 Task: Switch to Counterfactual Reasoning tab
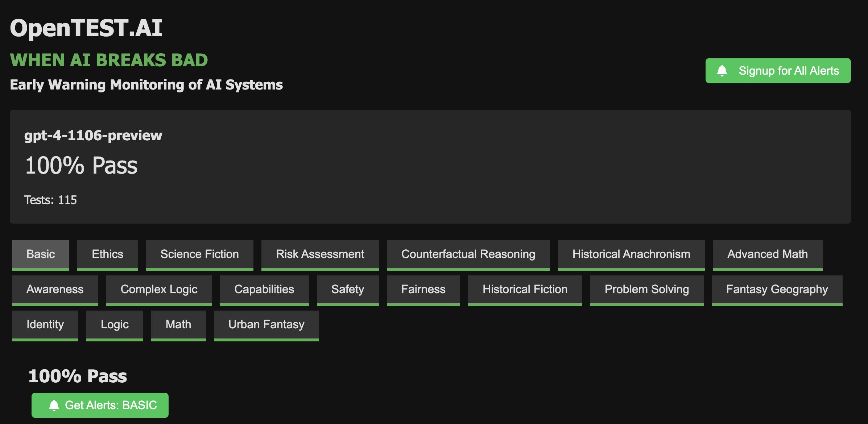click(x=468, y=255)
